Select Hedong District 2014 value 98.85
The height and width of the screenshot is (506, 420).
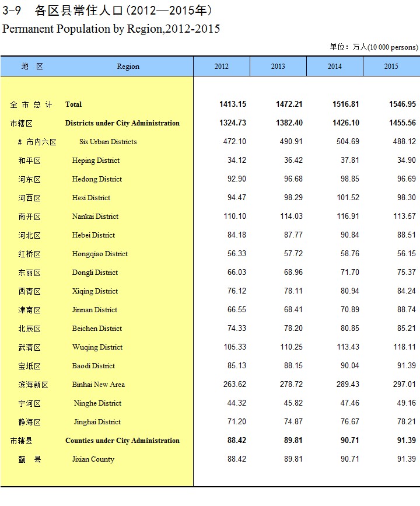[x=350, y=179]
